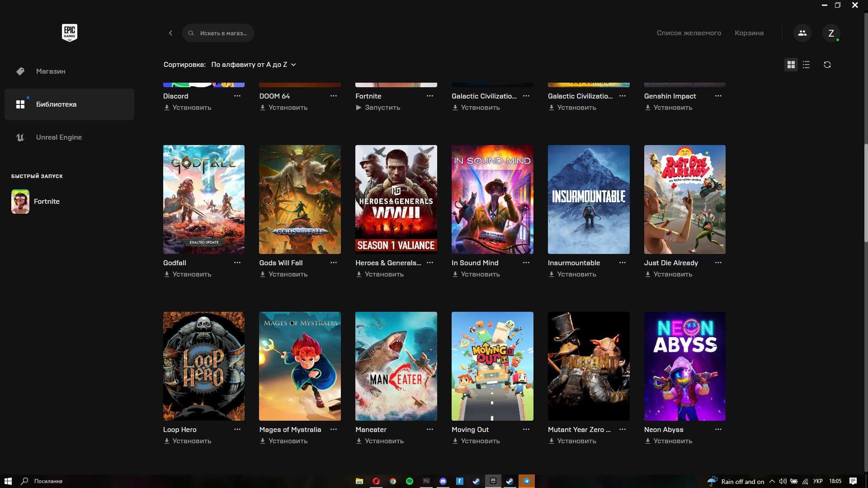Go back with the left arrow button
Image resolution: width=868 pixels, height=488 pixels.
170,33
